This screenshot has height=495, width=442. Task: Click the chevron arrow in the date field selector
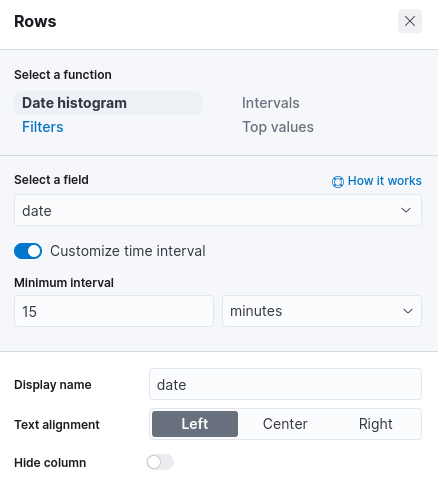406,210
